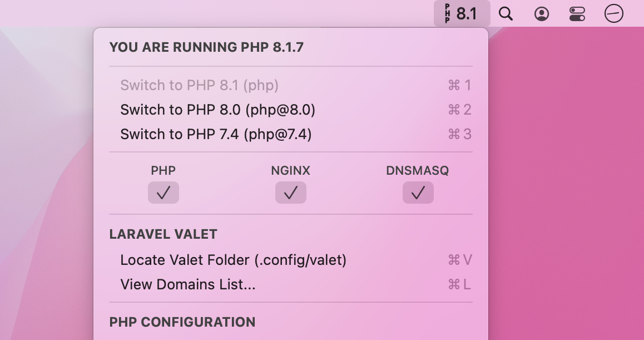The height and width of the screenshot is (340, 644).
Task: Click the circular icon right of Control Center
Action: [x=614, y=14]
